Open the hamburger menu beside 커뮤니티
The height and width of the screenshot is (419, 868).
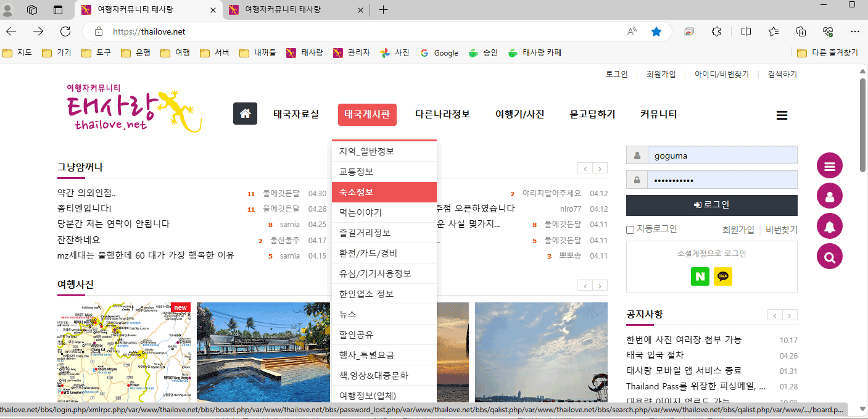(x=782, y=115)
